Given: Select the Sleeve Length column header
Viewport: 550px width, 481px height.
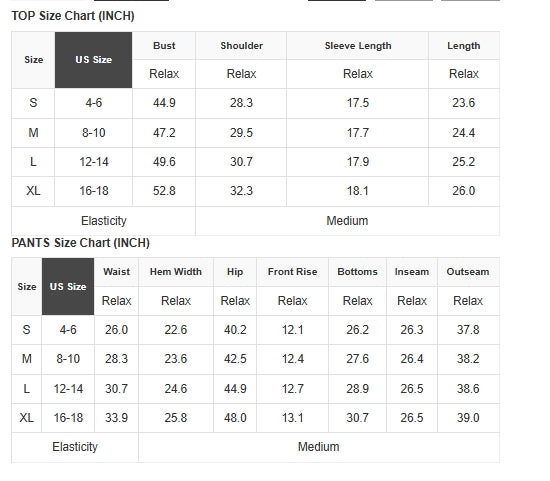Looking at the screenshot, I should tap(358, 46).
